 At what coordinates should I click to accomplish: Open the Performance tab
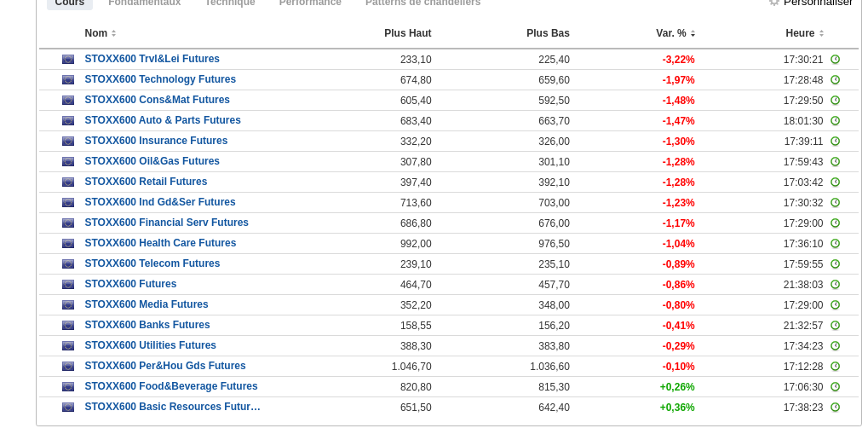point(310,3)
